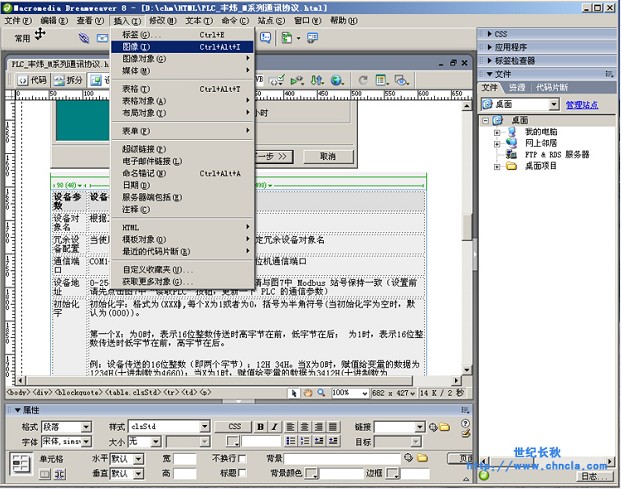Click the file management arrows icon
This screenshot has height=489, width=621.
pos(317,80)
